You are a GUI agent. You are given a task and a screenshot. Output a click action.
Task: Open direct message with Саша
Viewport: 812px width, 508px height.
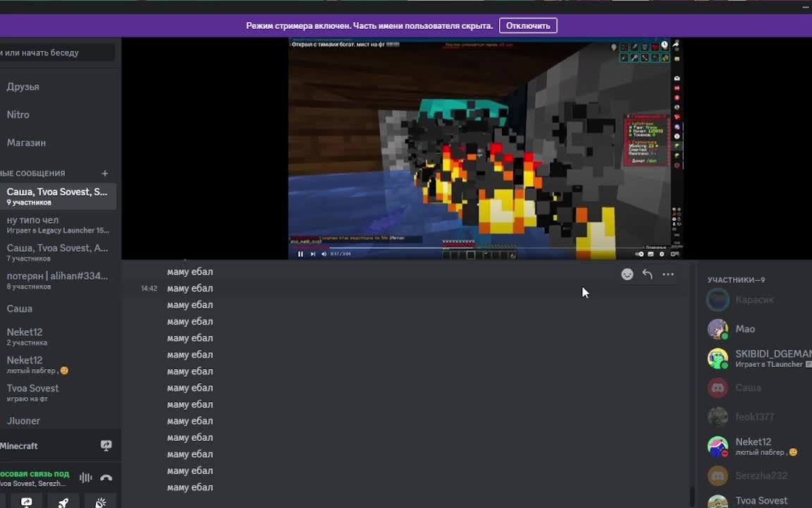coord(58,308)
